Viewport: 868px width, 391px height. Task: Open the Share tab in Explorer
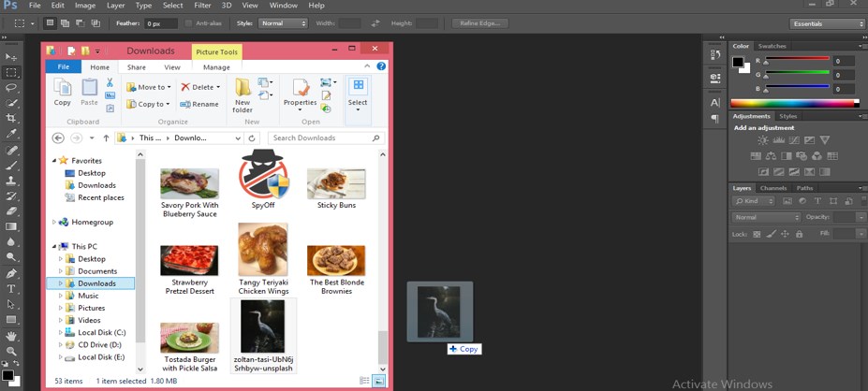tap(136, 67)
